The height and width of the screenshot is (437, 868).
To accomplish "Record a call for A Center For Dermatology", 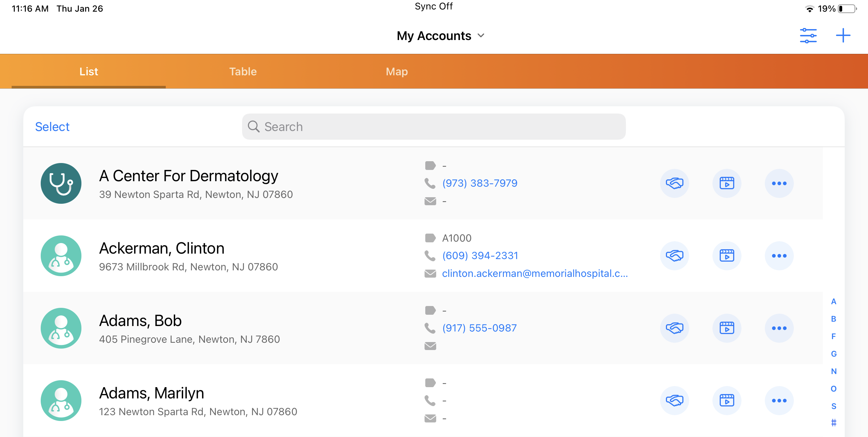I will [674, 183].
